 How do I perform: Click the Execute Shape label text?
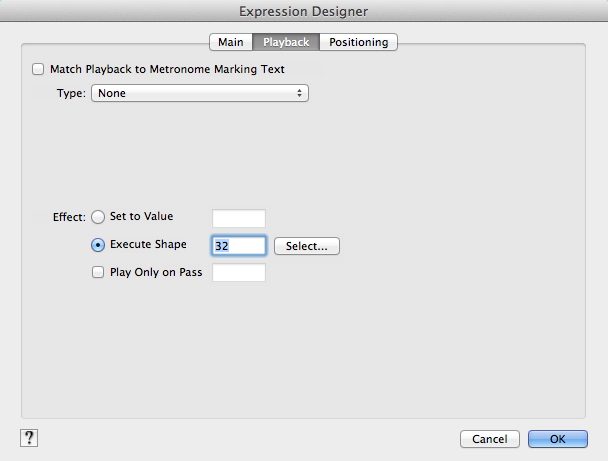pos(148,245)
